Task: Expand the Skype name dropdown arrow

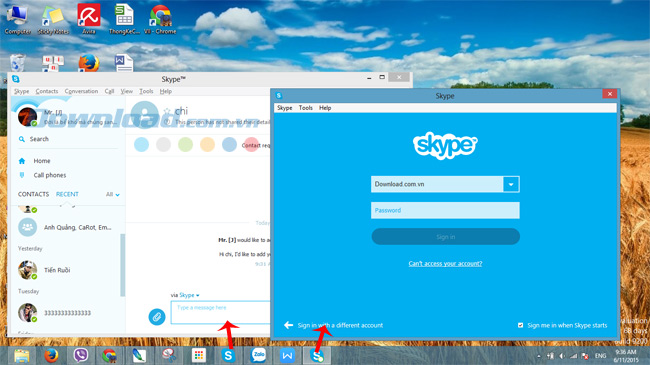Action: (511, 184)
